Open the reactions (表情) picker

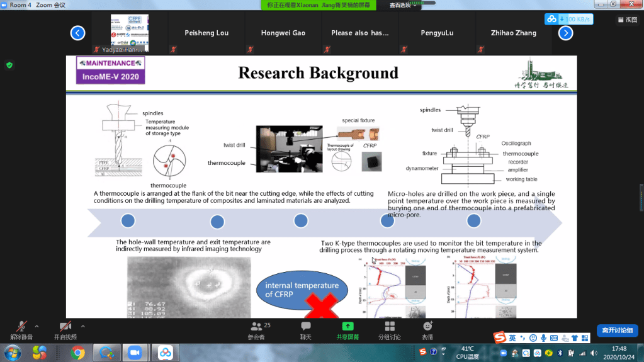(427, 330)
